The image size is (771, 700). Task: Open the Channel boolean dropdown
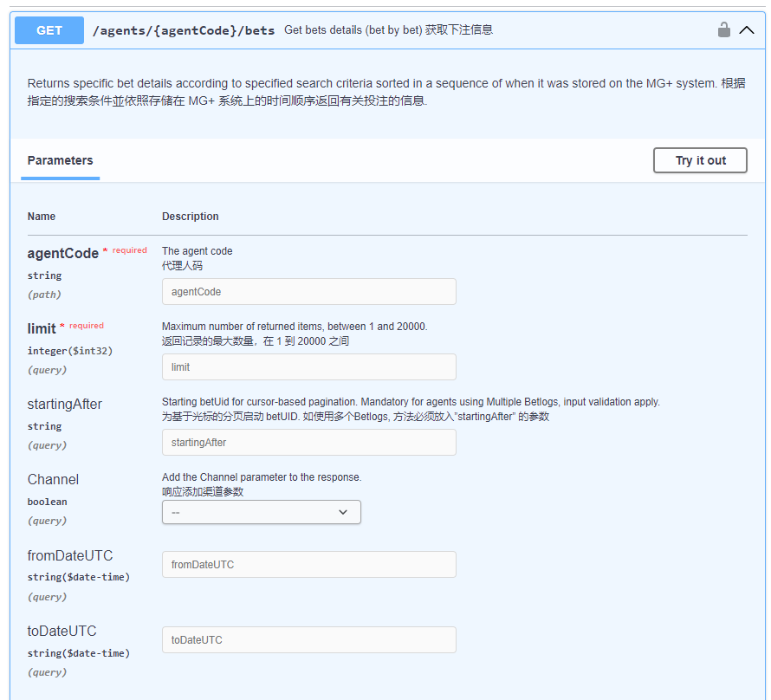(261, 512)
